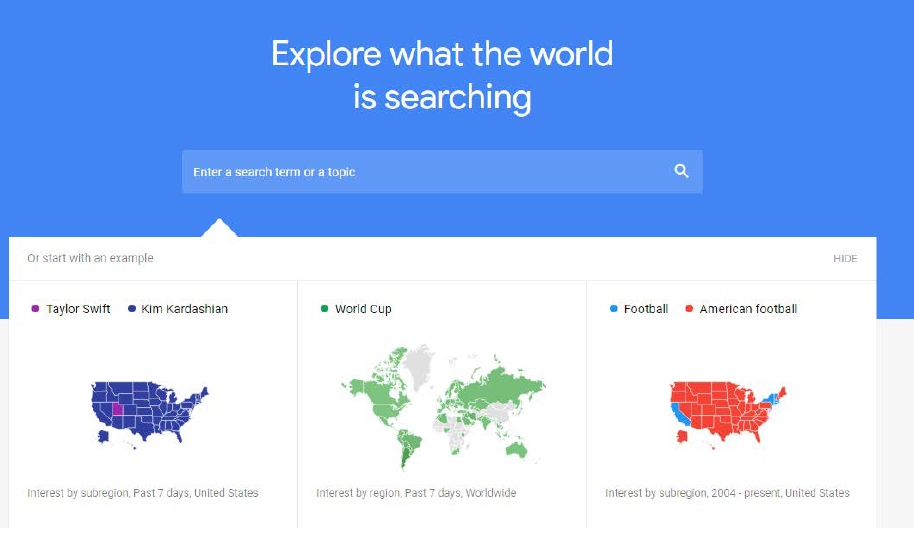Click the 'Or start with an example' heading
The height and width of the screenshot is (536, 914).
point(90,258)
